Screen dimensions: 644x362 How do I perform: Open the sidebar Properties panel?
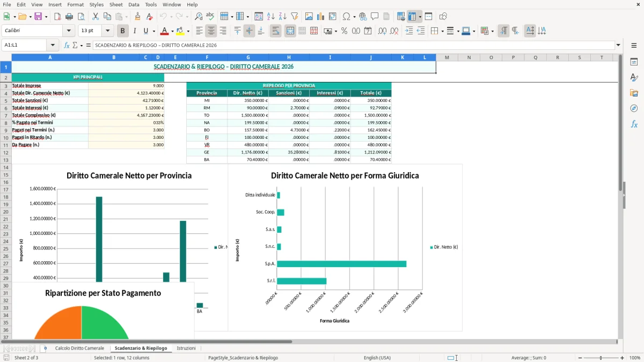tap(634, 62)
